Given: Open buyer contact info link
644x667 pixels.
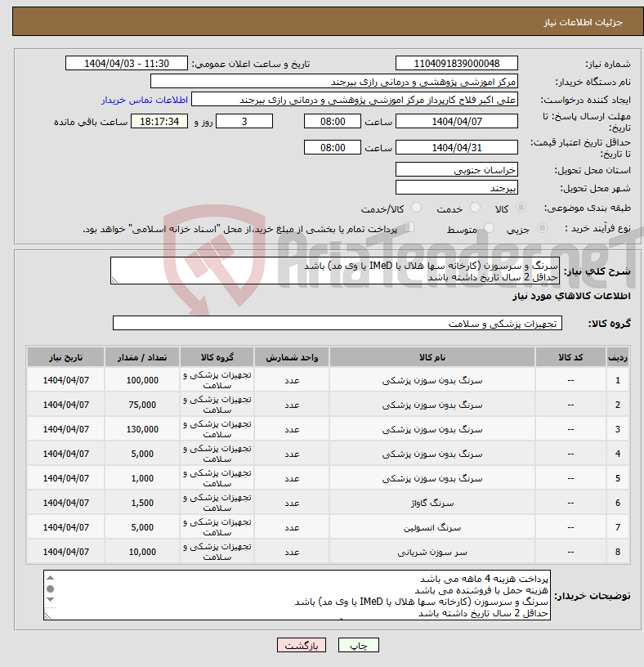Looking at the screenshot, I should pos(145,100).
